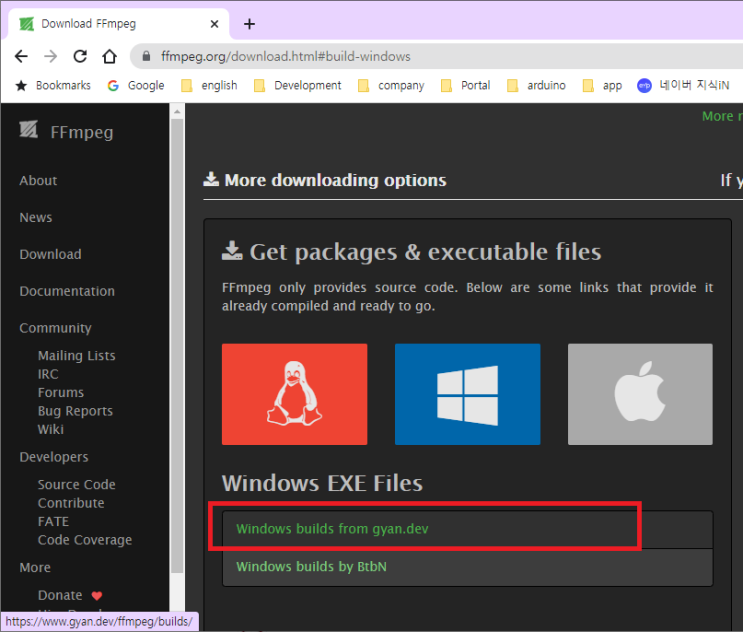Open the app bookmark folder
Viewport: 743px width, 632px height.
coord(602,85)
